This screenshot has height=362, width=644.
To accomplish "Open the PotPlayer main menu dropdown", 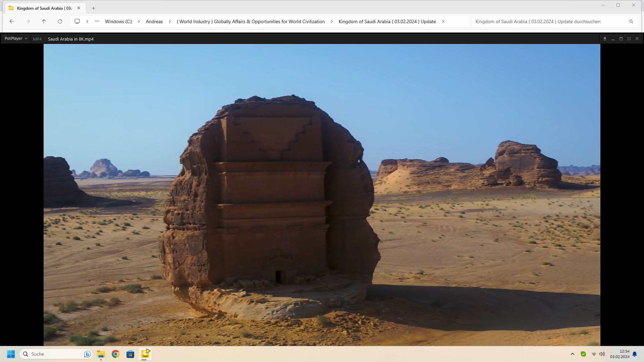I will 16,39.
